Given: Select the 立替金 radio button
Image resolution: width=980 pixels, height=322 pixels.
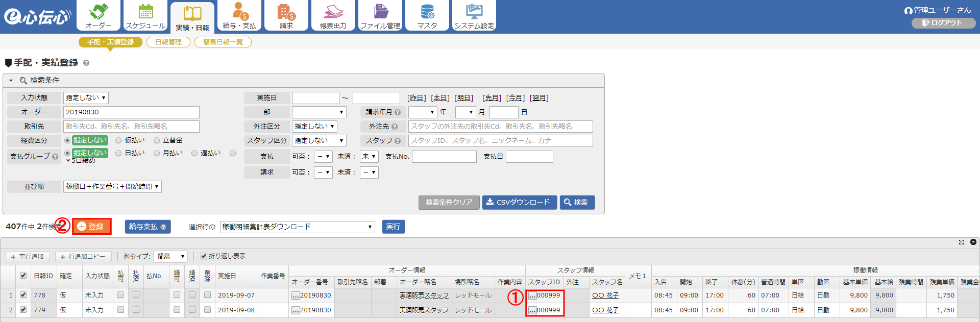Looking at the screenshot, I should coord(157,140).
